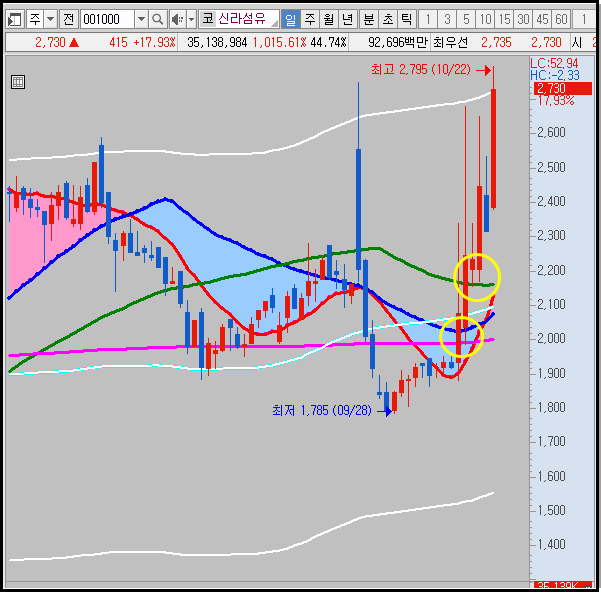
Task: Switch to monthly chart 월 tab
Action: click(x=328, y=19)
